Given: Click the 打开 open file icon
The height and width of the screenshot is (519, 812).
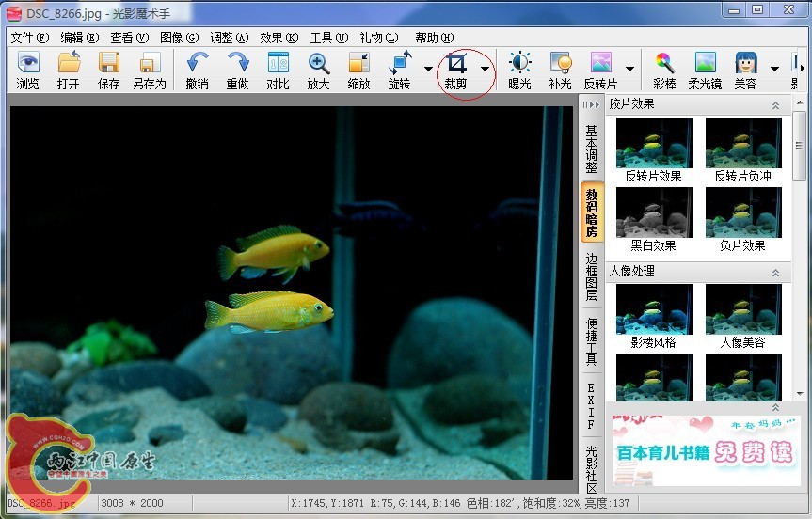Looking at the screenshot, I should click(x=69, y=71).
